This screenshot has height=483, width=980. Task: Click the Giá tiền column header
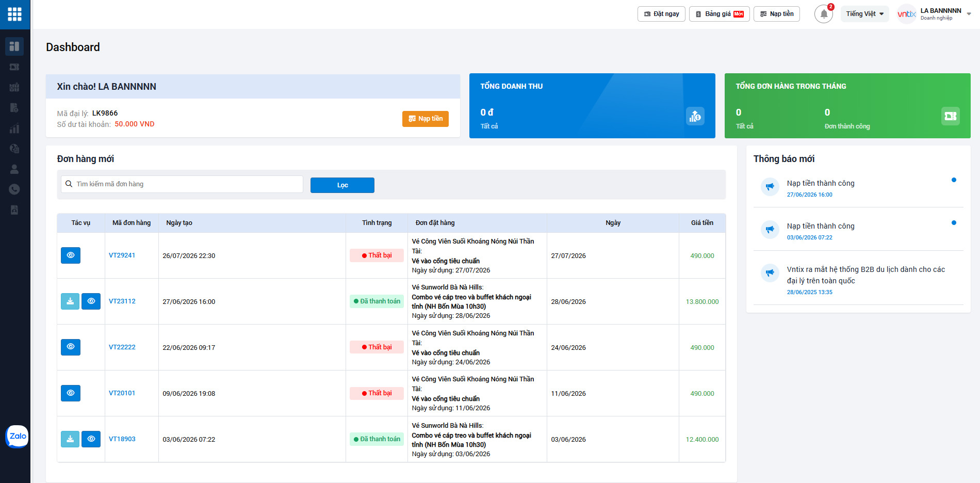click(702, 223)
